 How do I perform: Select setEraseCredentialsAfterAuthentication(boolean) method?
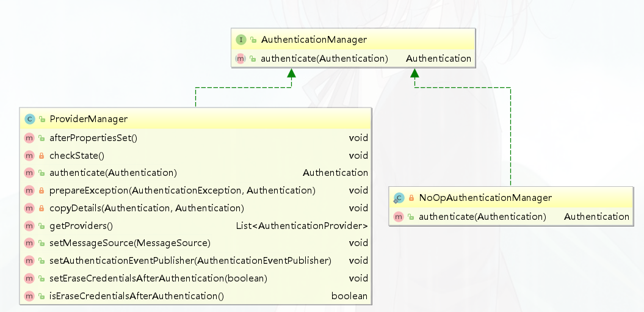pos(158,278)
